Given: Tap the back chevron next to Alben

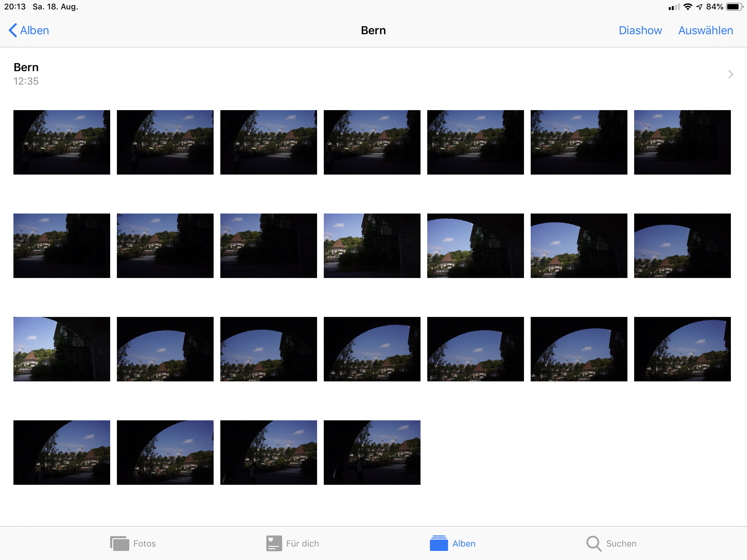Looking at the screenshot, I should 12,30.
